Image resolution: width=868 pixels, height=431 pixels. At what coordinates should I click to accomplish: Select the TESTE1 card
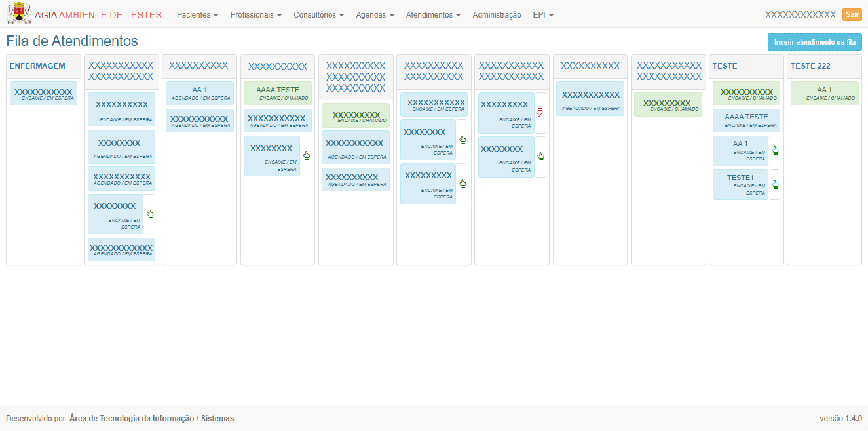pyautogui.click(x=740, y=184)
